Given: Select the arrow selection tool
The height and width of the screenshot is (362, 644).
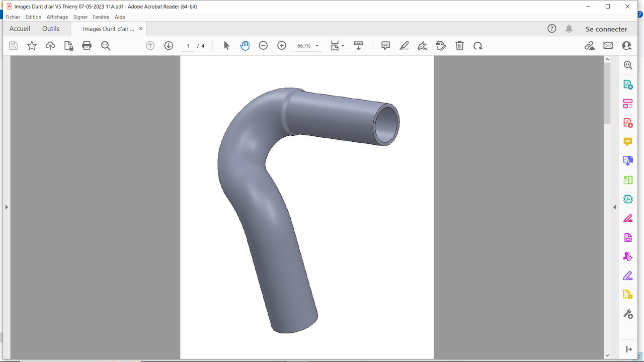Looking at the screenshot, I should pos(226,46).
